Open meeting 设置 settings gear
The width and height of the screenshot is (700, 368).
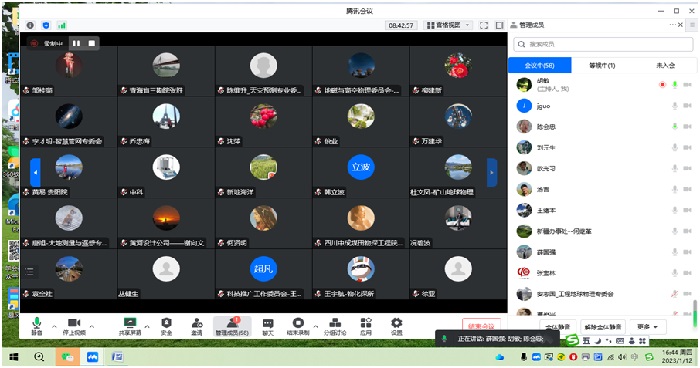396,326
